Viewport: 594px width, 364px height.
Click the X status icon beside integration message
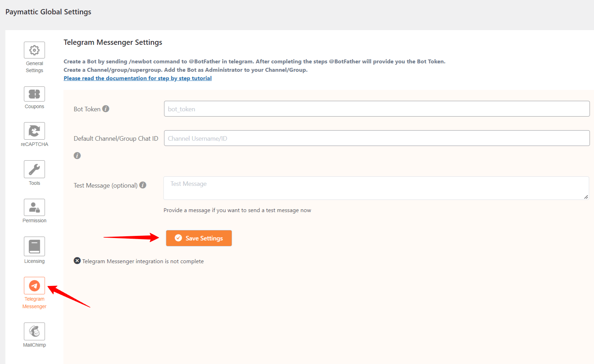click(x=77, y=261)
